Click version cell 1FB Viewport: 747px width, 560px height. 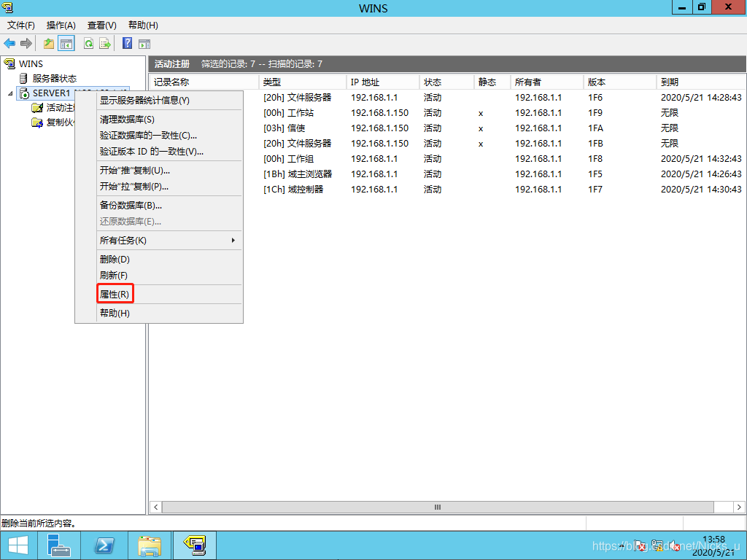595,144
